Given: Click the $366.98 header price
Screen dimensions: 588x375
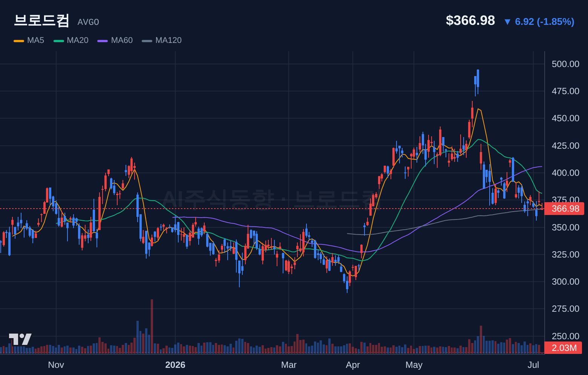Looking at the screenshot, I should tap(470, 20).
